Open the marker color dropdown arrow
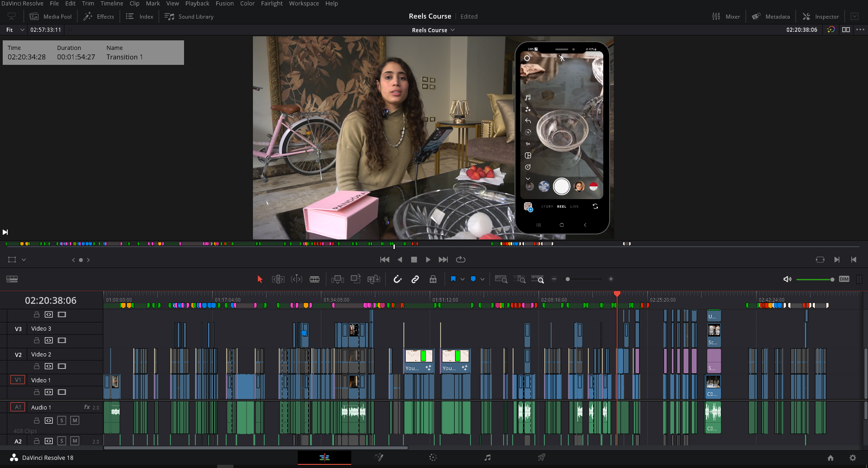Screen dimensions: 868x468 tap(482, 279)
